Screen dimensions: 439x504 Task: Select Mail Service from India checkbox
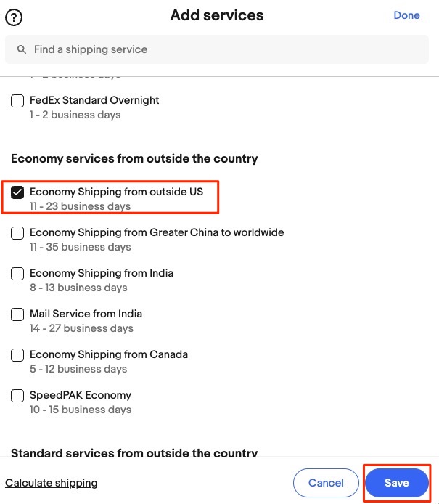tap(17, 314)
